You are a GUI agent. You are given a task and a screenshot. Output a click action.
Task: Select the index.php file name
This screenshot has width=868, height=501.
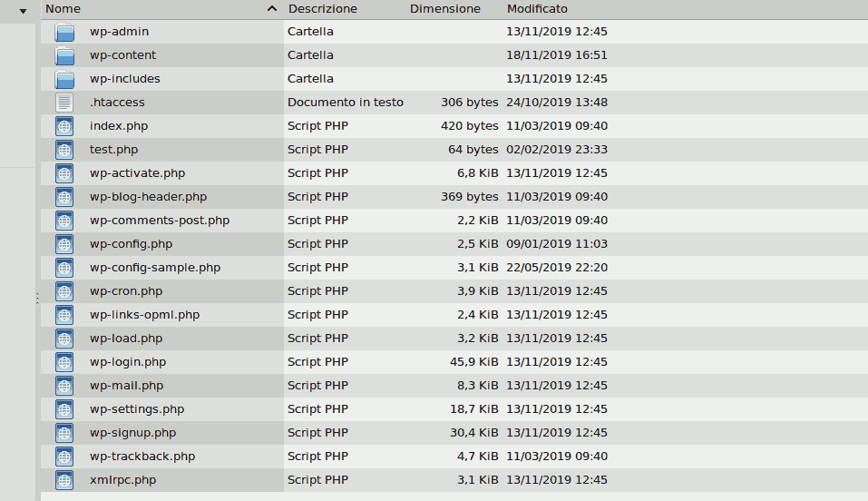(x=119, y=126)
